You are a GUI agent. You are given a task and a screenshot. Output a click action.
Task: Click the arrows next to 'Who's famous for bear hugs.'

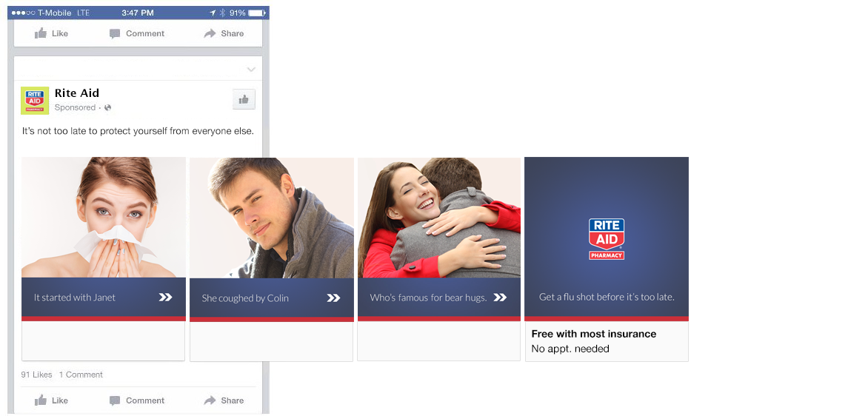click(500, 298)
